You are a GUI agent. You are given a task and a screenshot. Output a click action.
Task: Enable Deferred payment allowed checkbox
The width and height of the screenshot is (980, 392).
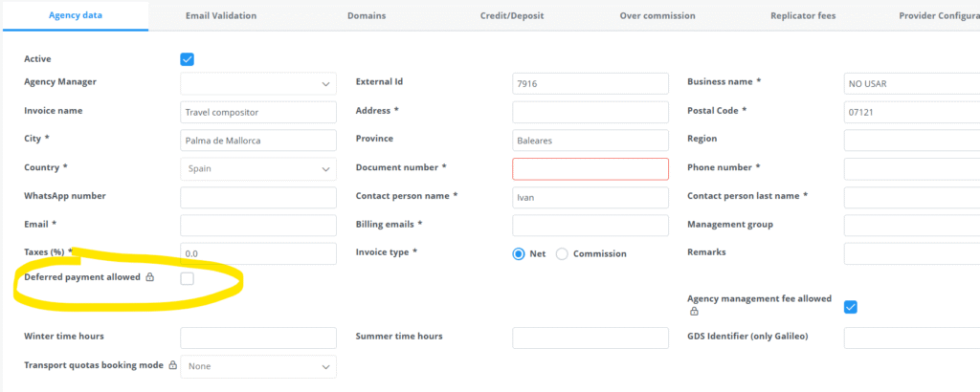pos(188,278)
